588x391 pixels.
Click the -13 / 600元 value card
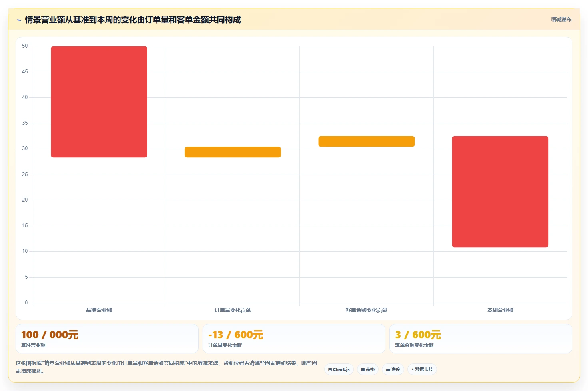tap(294, 339)
